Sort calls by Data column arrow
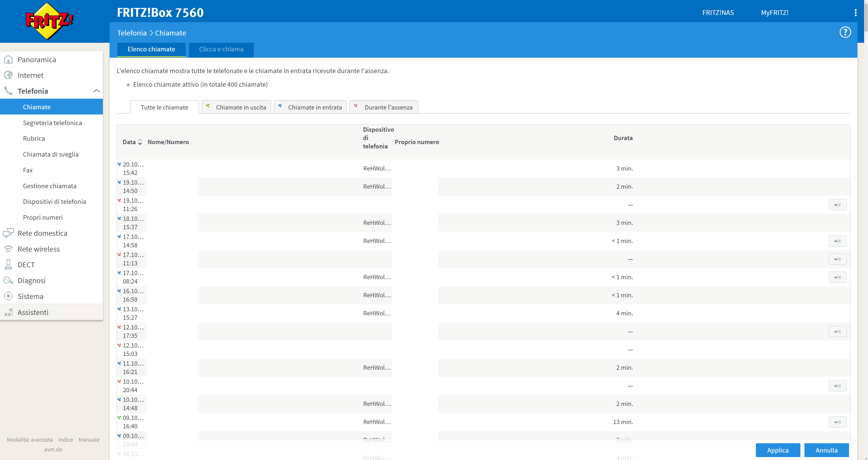The width and height of the screenshot is (868, 460). tap(140, 142)
